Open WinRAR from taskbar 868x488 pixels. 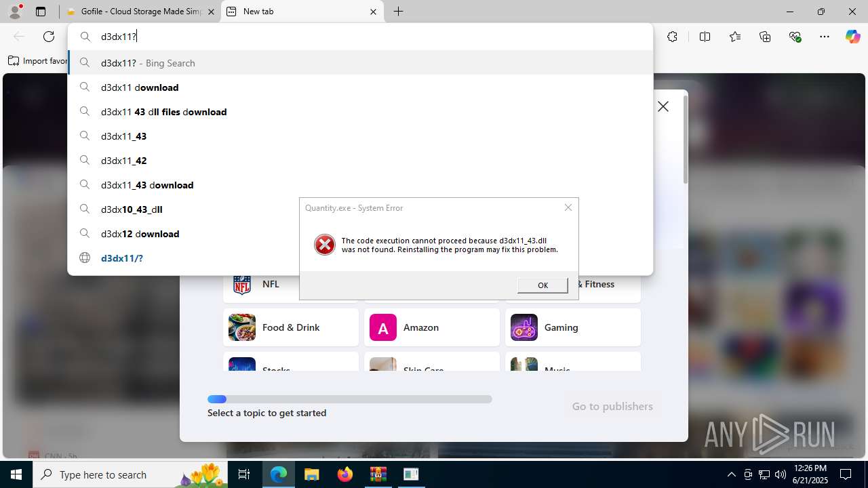(x=378, y=474)
